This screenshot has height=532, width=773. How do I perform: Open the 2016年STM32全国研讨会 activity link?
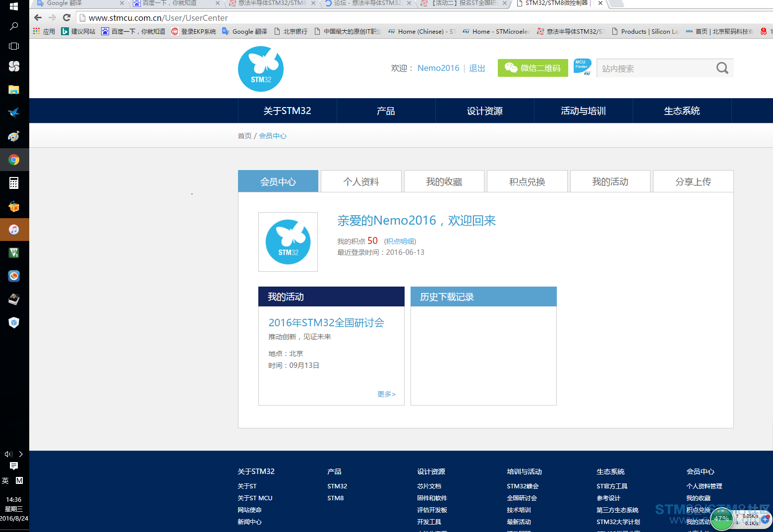coord(326,323)
